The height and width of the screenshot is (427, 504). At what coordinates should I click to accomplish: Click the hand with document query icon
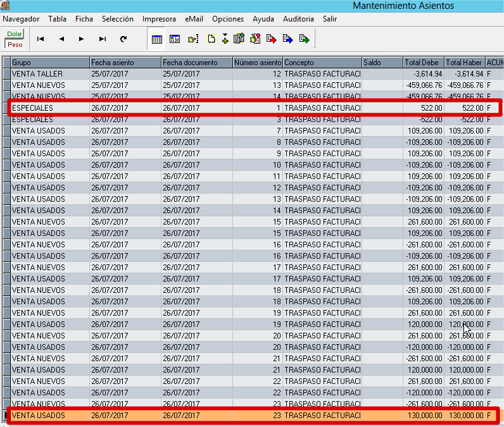(255, 39)
